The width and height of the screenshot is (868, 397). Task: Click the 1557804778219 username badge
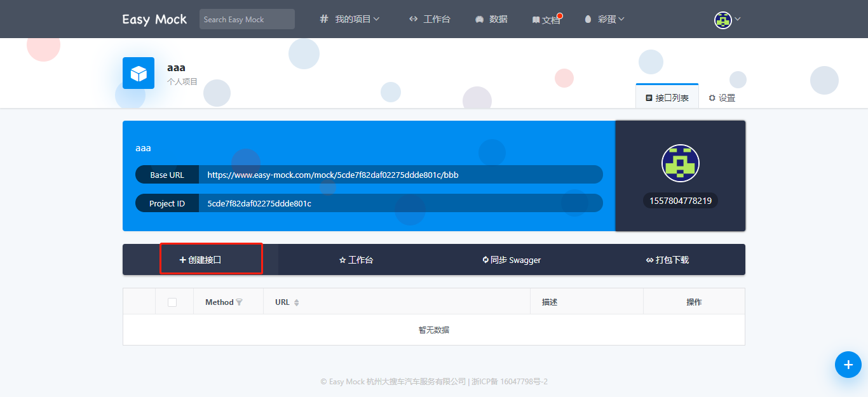click(x=681, y=201)
